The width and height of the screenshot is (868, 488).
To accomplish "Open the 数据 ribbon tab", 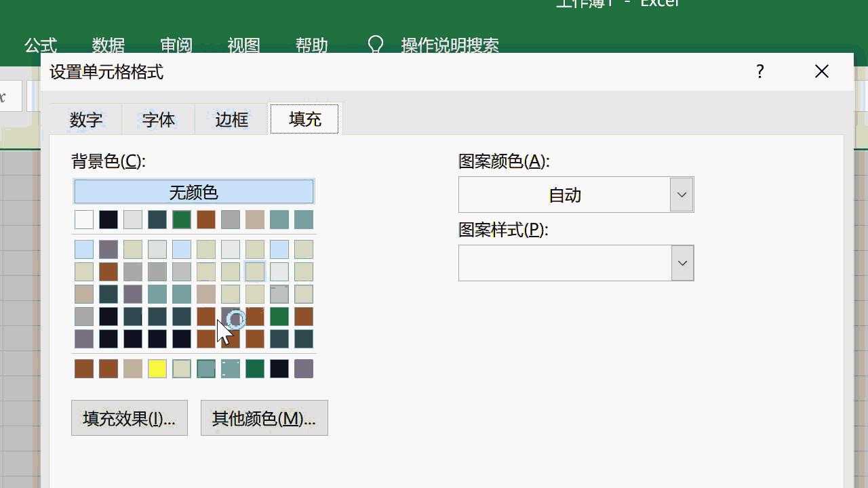I will click(108, 45).
